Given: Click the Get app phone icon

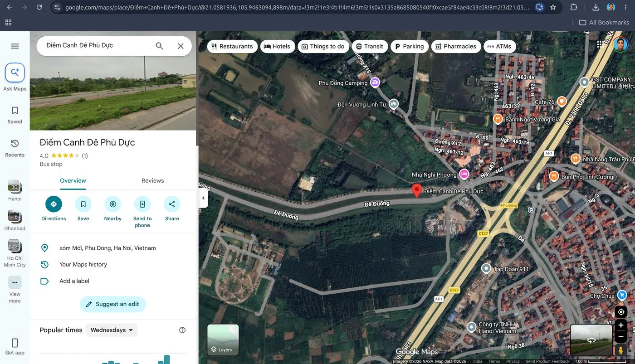Looking at the screenshot, I should [x=15, y=343].
